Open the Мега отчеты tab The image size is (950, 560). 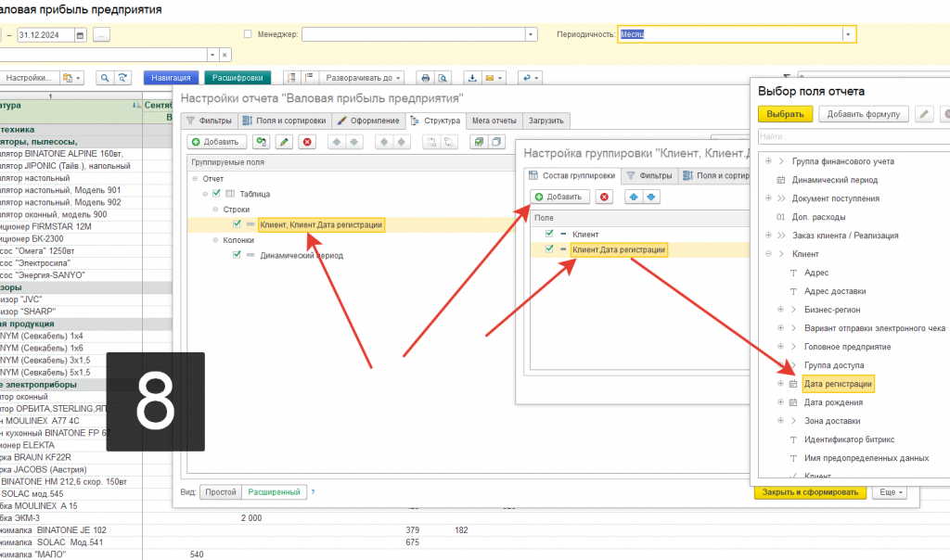[494, 121]
